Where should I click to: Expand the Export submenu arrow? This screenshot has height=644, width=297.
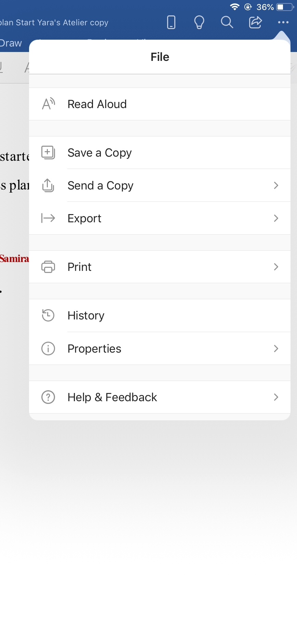point(276,218)
